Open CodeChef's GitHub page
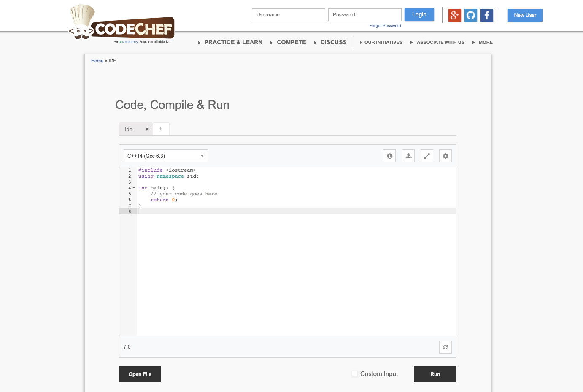 point(470,15)
